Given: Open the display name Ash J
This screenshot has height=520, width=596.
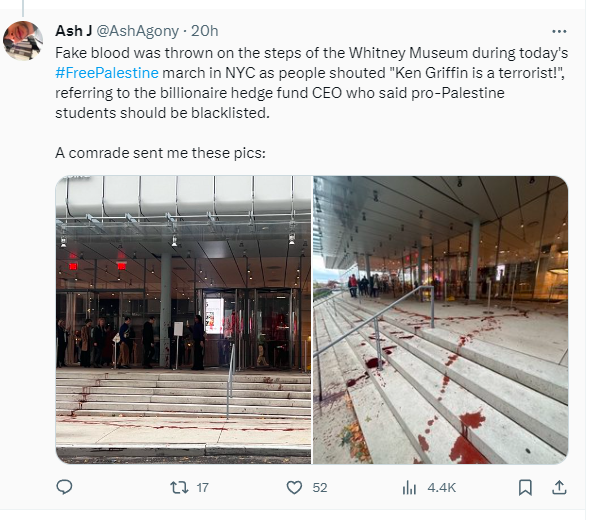Looking at the screenshot, I should pyautogui.click(x=74, y=31).
